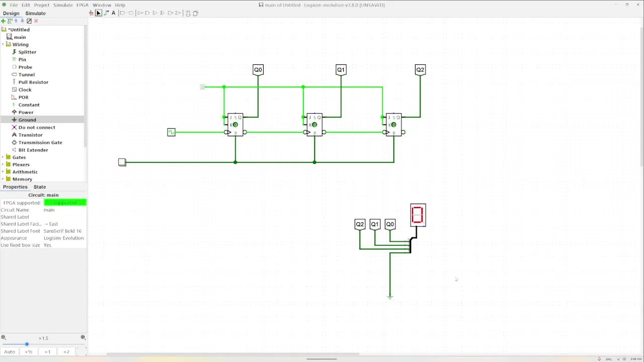Click the canvas horizontal scrollbar
Viewport: 644px width, 362px height.
[233, 354]
